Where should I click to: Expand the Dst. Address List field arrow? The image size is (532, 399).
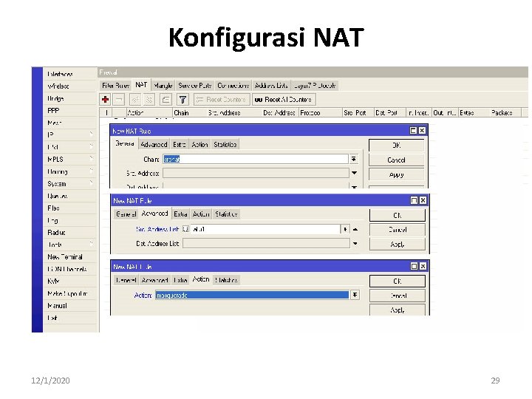(355, 243)
